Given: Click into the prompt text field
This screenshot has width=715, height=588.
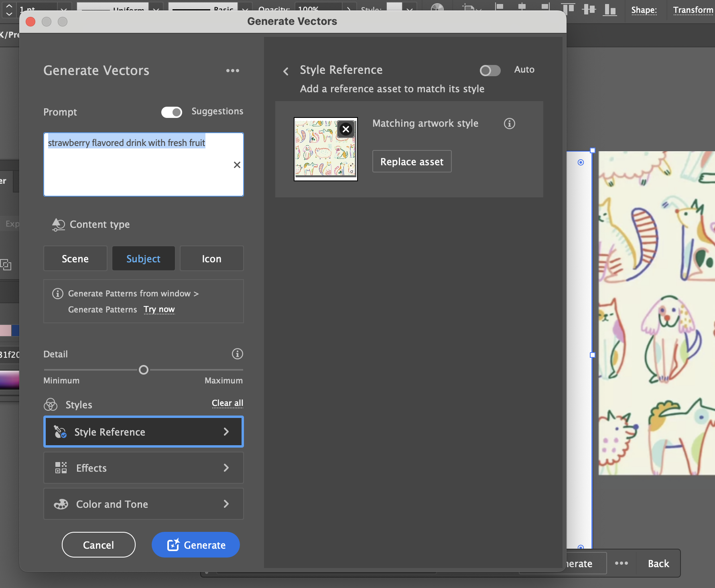Looking at the screenshot, I should (x=143, y=164).
